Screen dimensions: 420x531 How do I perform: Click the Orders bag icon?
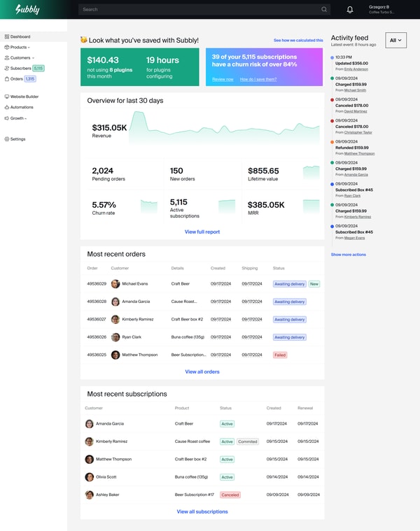pos(7,79)
